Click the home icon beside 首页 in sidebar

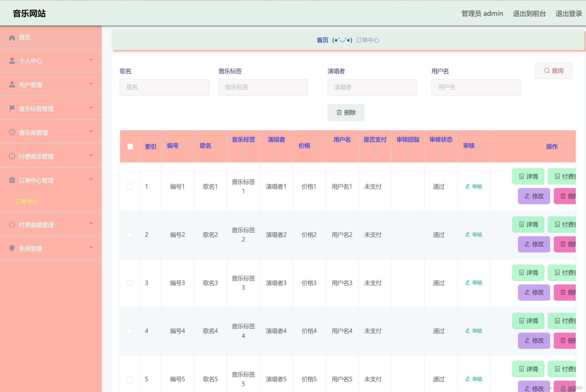12,37
